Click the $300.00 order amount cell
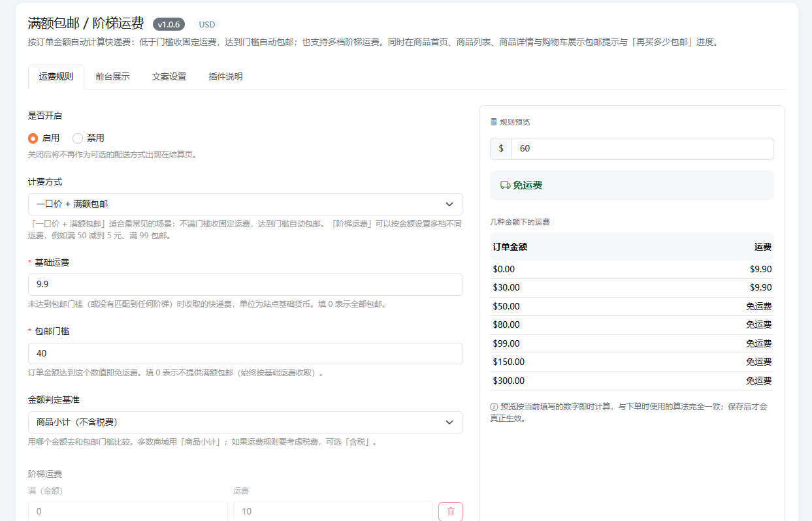Viewport: 812px width, 521px height. point(509,381)
